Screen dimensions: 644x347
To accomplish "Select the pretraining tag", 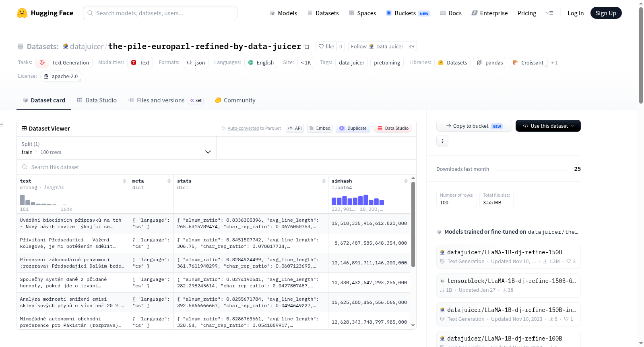I will [x=387, y=62].
